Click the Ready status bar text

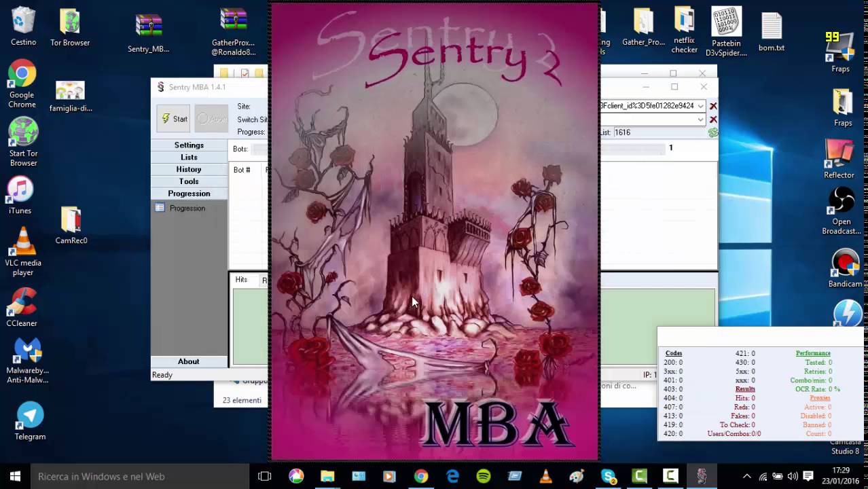[162, 375]
